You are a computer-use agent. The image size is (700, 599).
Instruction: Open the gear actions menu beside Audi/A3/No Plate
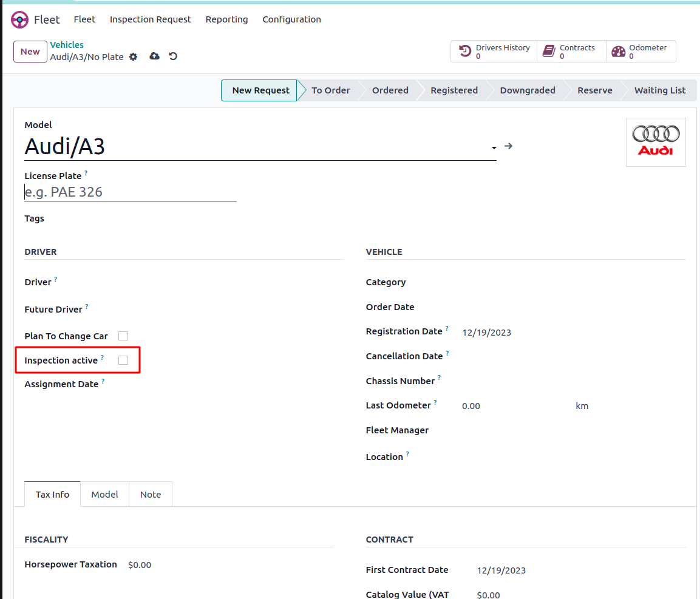(x=133, y=56)
